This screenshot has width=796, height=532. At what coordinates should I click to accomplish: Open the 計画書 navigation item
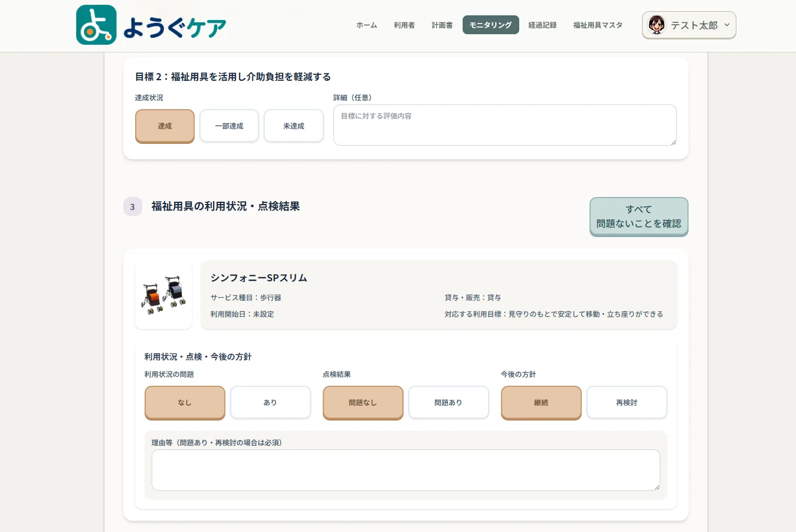pos(442,25)
